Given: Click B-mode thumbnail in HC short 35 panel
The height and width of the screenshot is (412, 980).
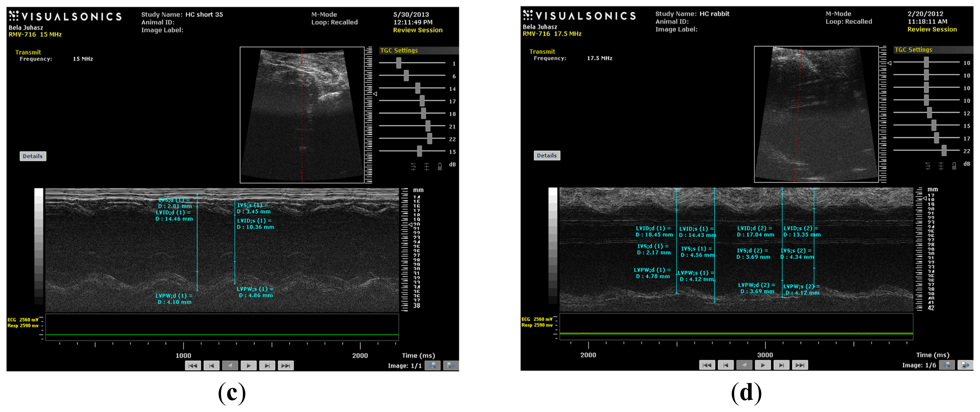Looking at the screenshot, I should [302, 114].
